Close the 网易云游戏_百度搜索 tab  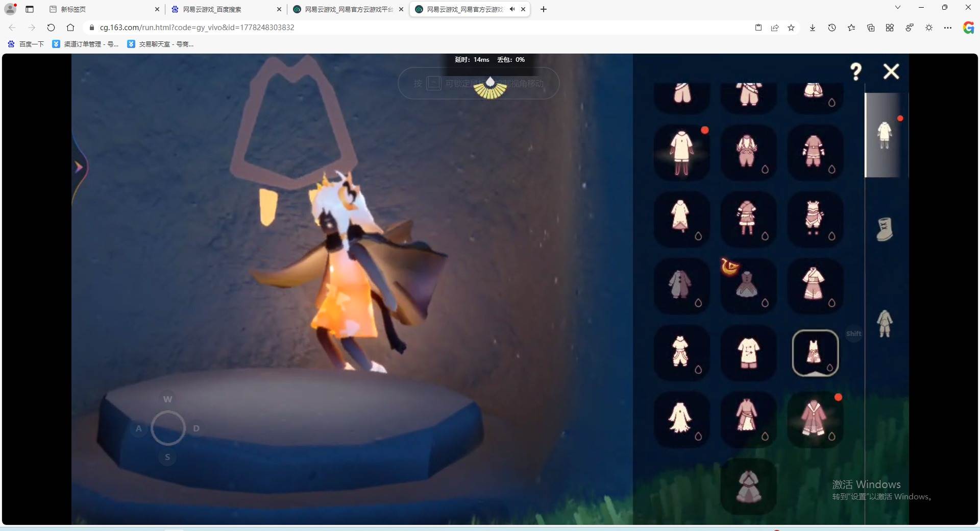coord(279,9)
